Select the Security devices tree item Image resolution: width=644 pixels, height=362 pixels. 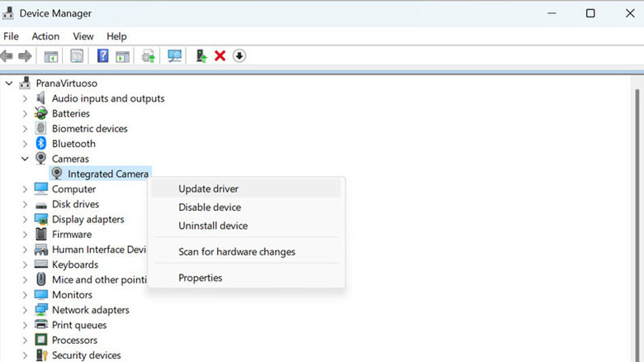click(86, 355)
